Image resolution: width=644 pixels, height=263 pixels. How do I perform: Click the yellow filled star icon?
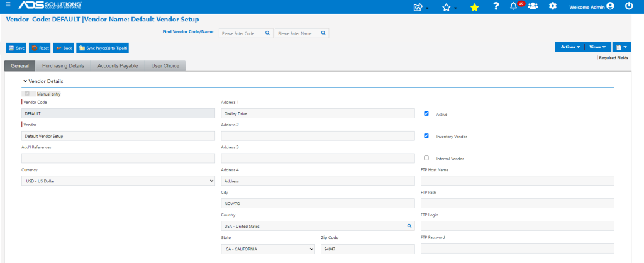point(474,7)
